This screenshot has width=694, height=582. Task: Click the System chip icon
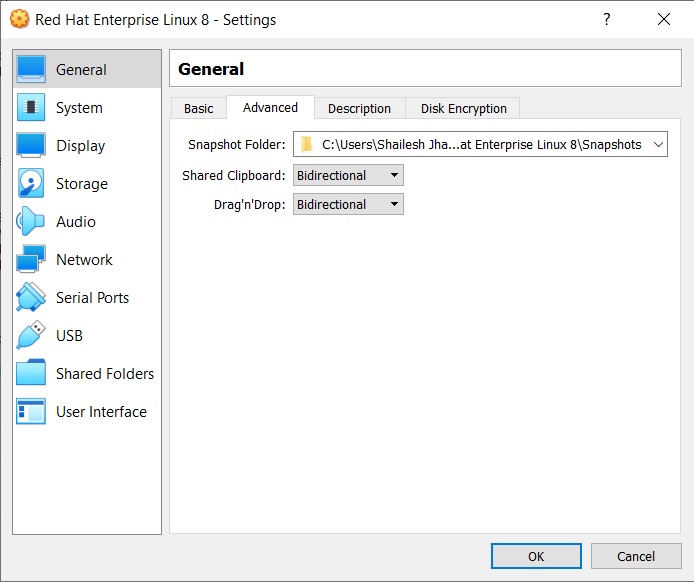(31, 107)
